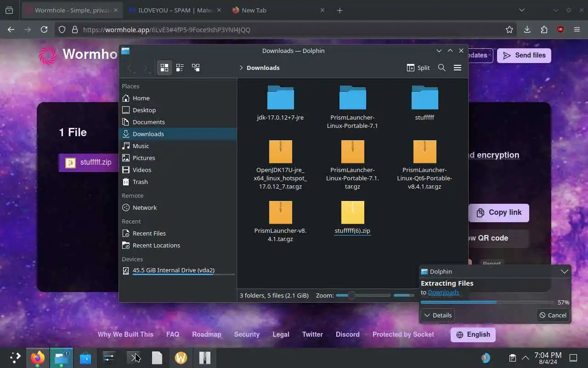The image size is (588, 368).
Task: Select the stufffff folder
Action: [x=424, y=103]
